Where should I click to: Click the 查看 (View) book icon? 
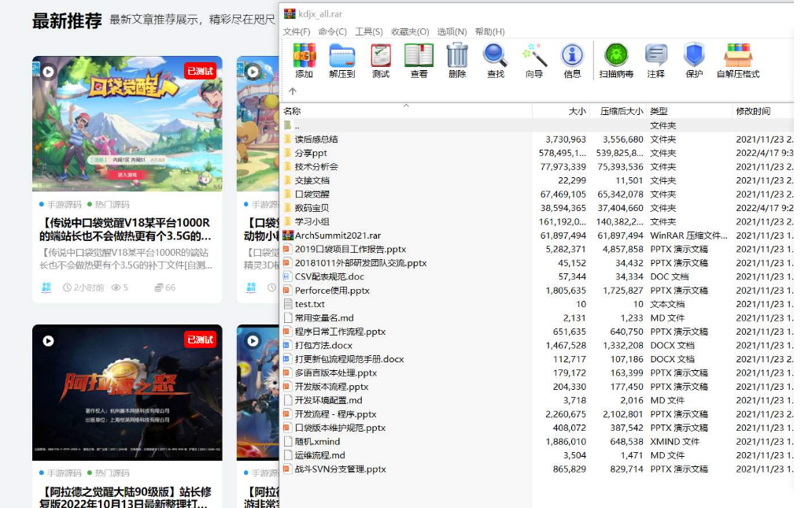pos(419,60)
